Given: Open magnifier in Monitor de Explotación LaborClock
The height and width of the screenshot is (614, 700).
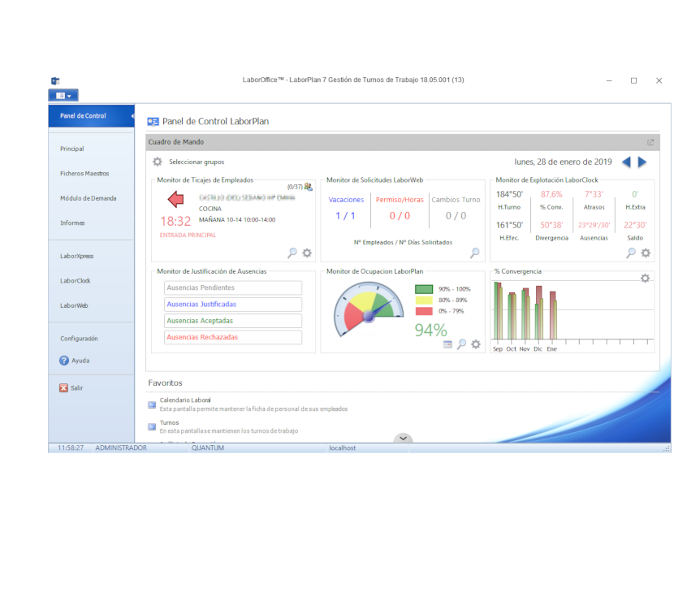Looking at the screenshot, I should (x=631, y=253).
